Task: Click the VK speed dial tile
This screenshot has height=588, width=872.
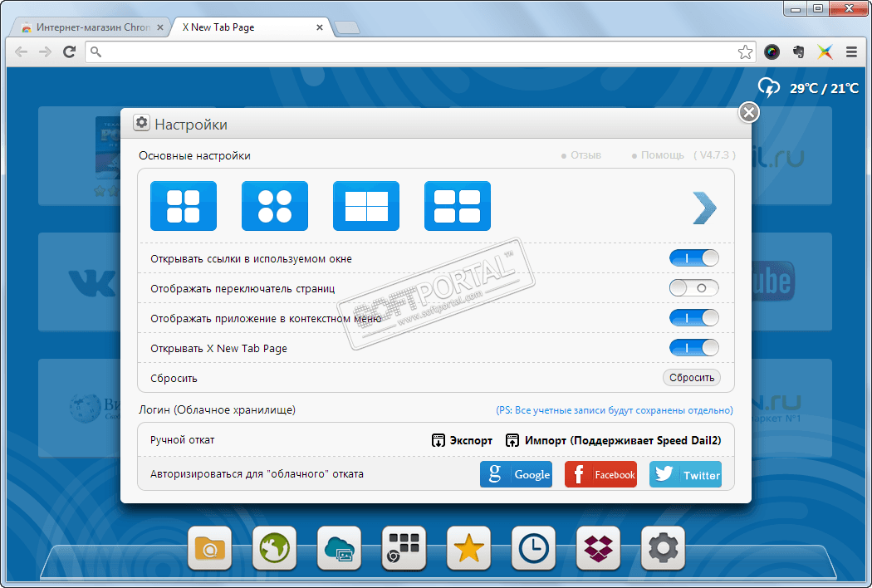Action: (x=80, y=282)
